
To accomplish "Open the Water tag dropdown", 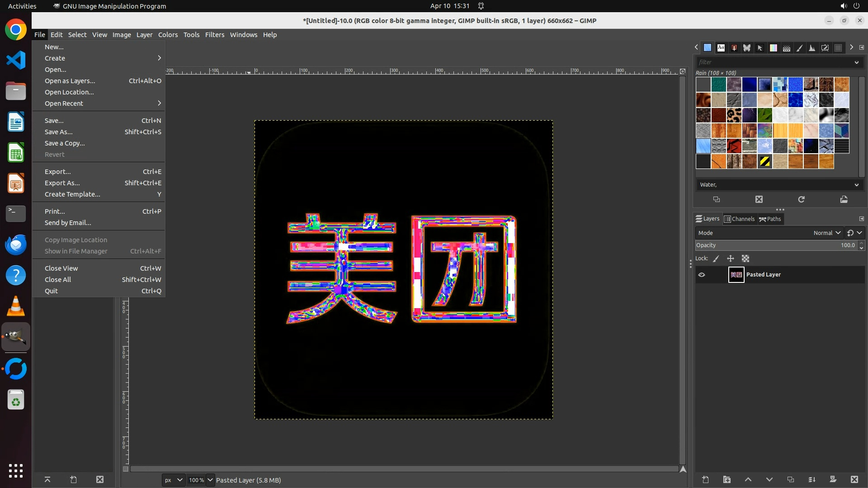I will tap(856, 185).
